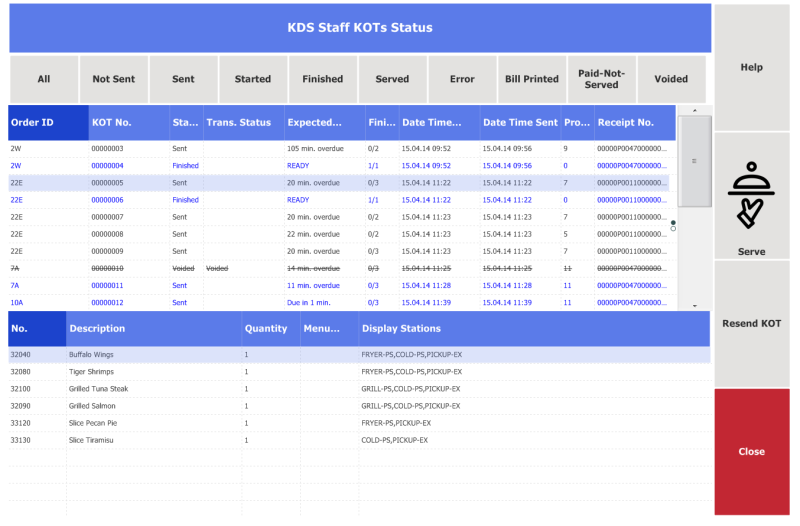The image size is (800, 526).
Task: Select KOT row 00000004
Action: pos(342,166)
